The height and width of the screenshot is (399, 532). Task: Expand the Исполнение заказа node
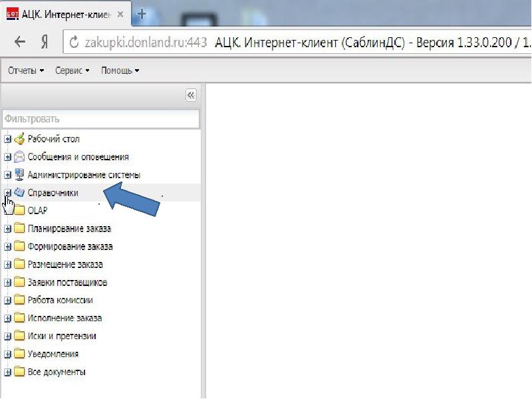point(7,319)
